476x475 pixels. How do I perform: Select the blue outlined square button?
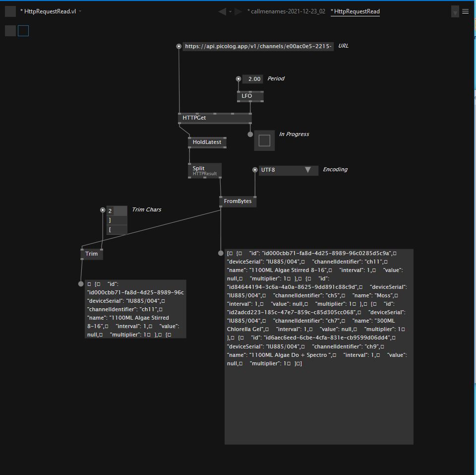23,31
